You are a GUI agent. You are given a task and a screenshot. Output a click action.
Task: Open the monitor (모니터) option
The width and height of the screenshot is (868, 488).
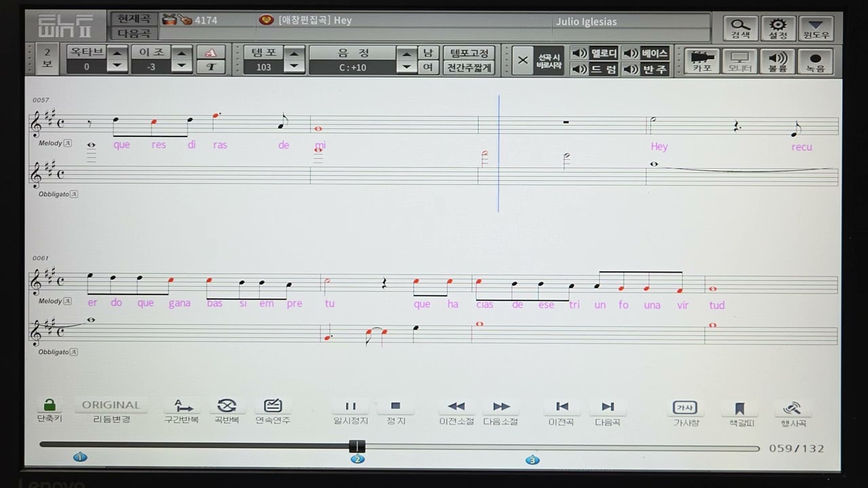pyautogui.click(x=740, y=61)
